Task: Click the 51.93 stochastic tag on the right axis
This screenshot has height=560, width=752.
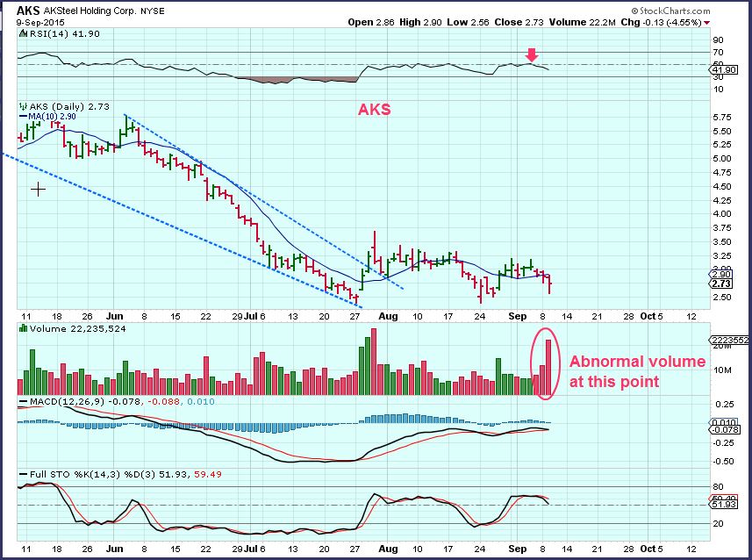Action: pos(724,505)
